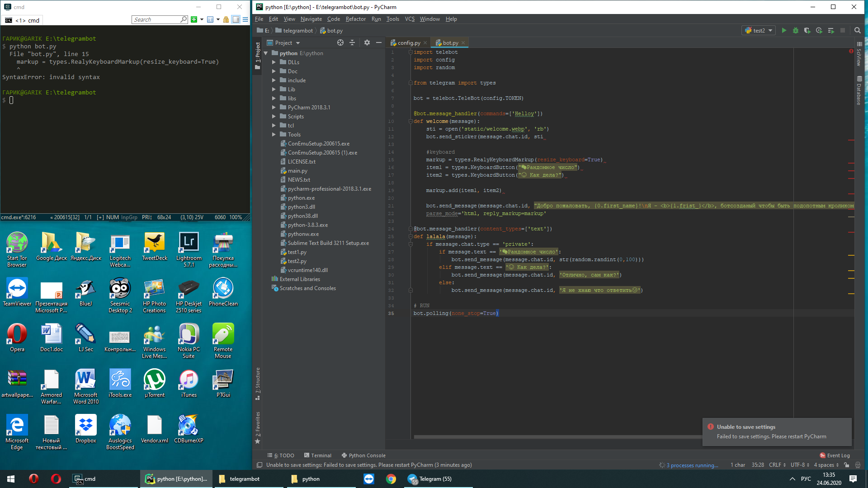Open the CRLF line separator selector

(x=777, y=465)
